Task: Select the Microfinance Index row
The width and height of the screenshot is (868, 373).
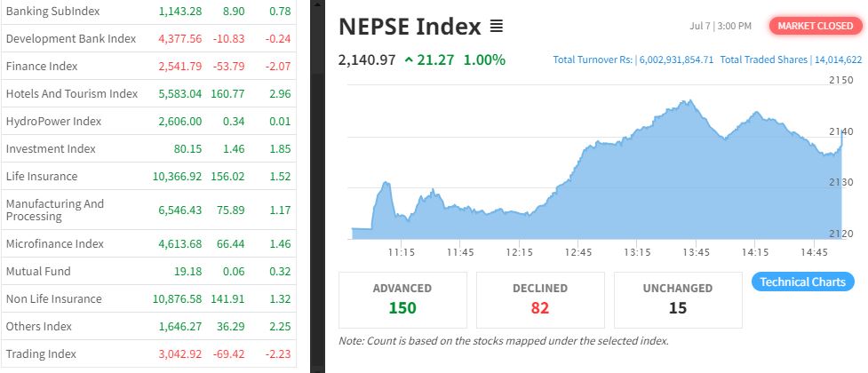Action: pyautogui.click(x=55, y=243)
